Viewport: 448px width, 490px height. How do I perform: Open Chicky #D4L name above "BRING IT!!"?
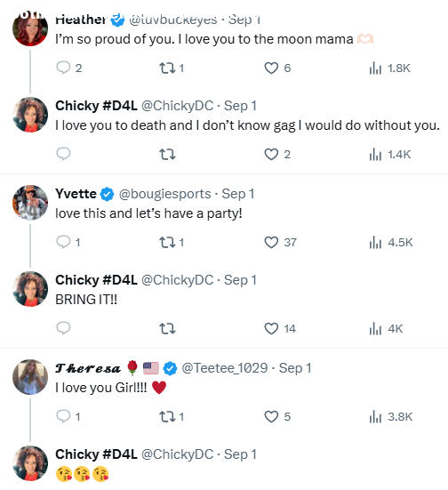pos(96,280)
